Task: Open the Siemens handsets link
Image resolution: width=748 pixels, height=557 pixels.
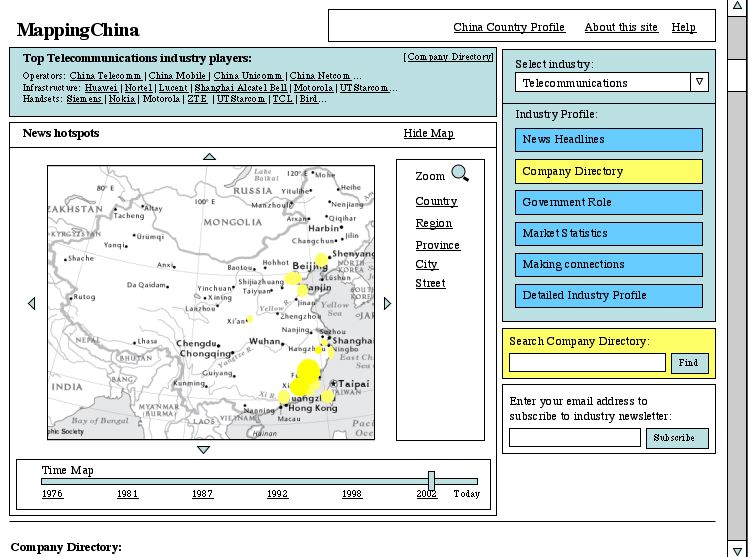Action: click(x=84, y=99)
